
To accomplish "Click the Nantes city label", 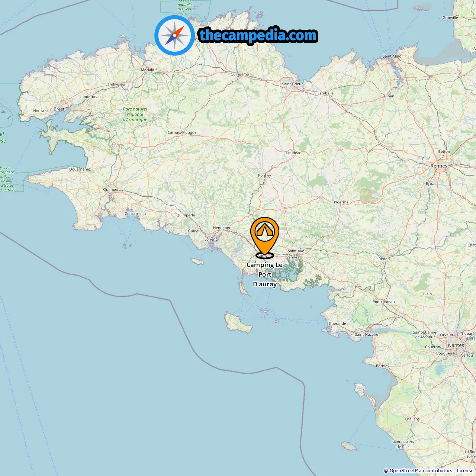I will (x=456, y=345).
